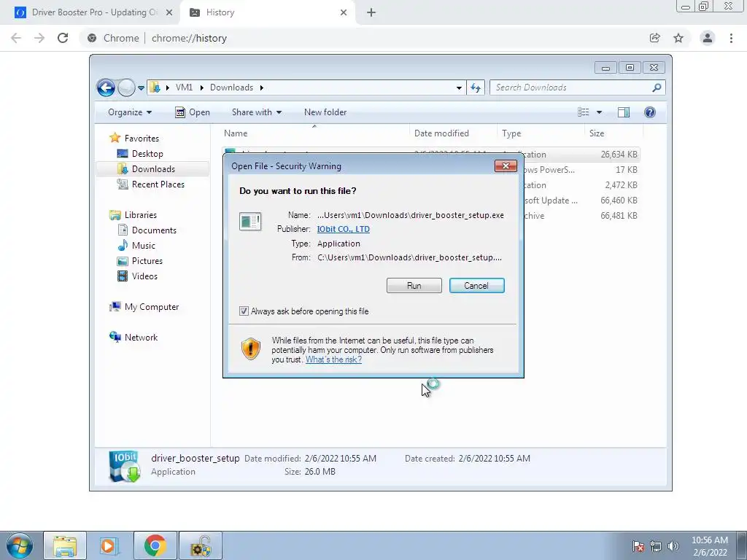Click the Chrome back navigation arrow
The width and height of the screenshot is (747, 560).
(x=16, y=38)
